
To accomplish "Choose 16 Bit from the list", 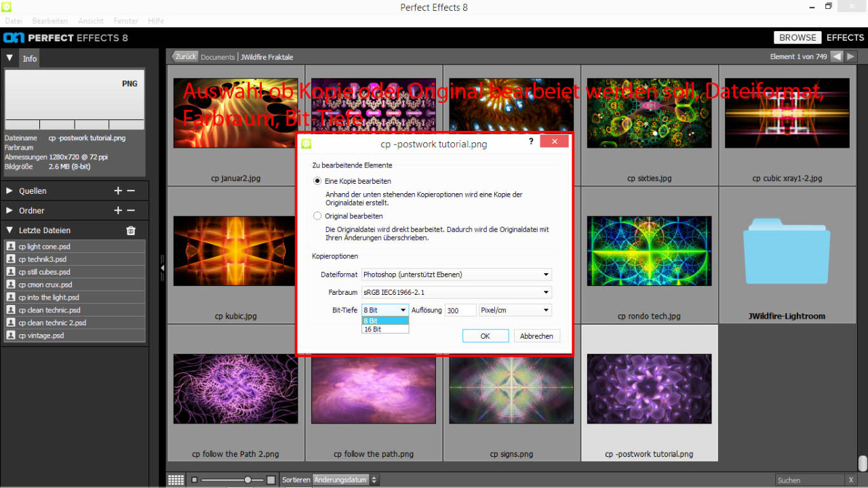I will 385,329.
